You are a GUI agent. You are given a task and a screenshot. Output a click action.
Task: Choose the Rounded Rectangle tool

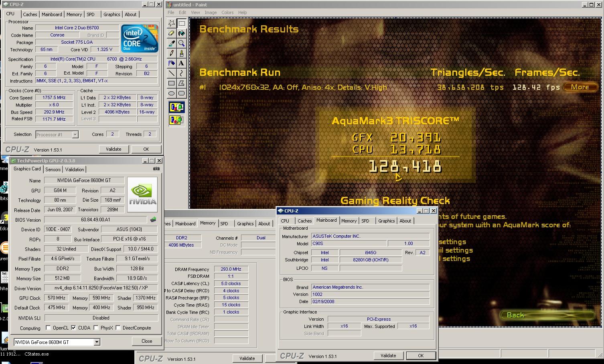pyautogui.click(x=181, y=93)
